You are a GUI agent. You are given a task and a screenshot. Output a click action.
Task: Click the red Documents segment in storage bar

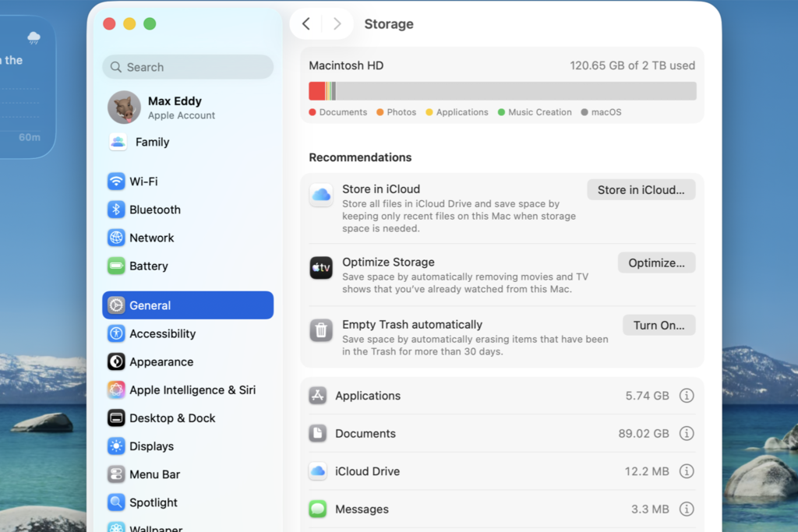coord(316,91)
